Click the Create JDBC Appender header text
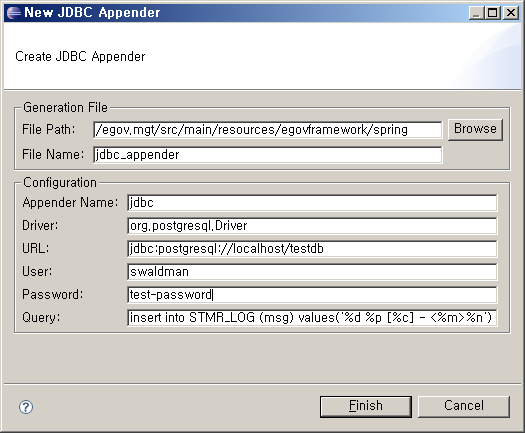 click(x=80, y=57)
